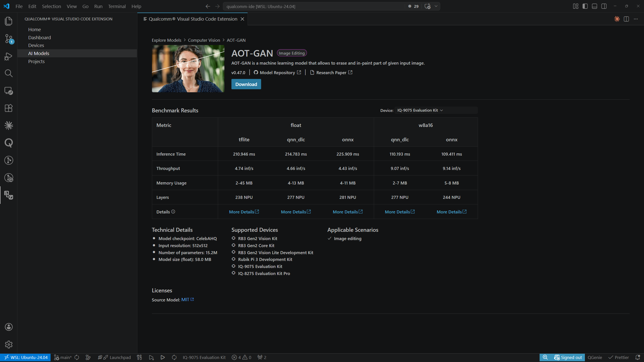
Task: Open the MIT license link
Action: 187,299
